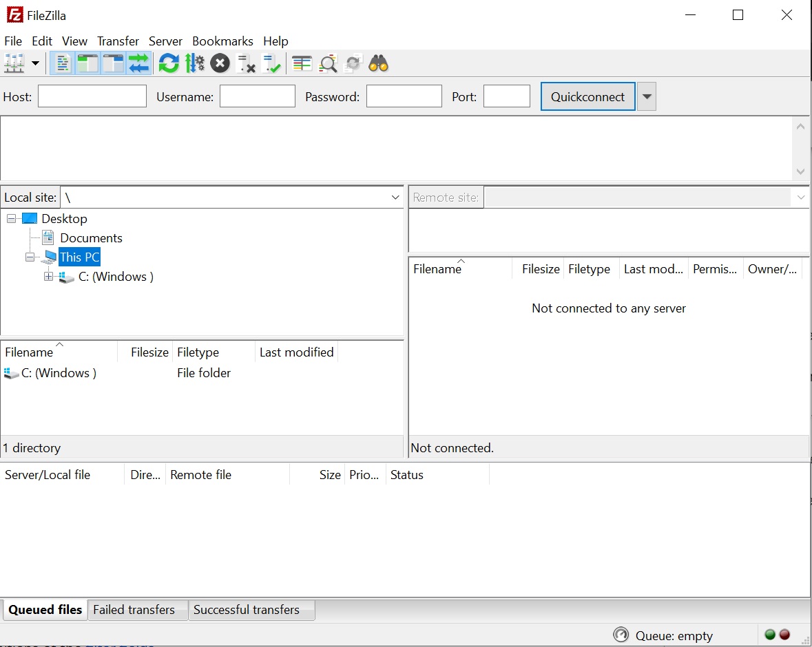Cancel current operation icon

[220, 63]
